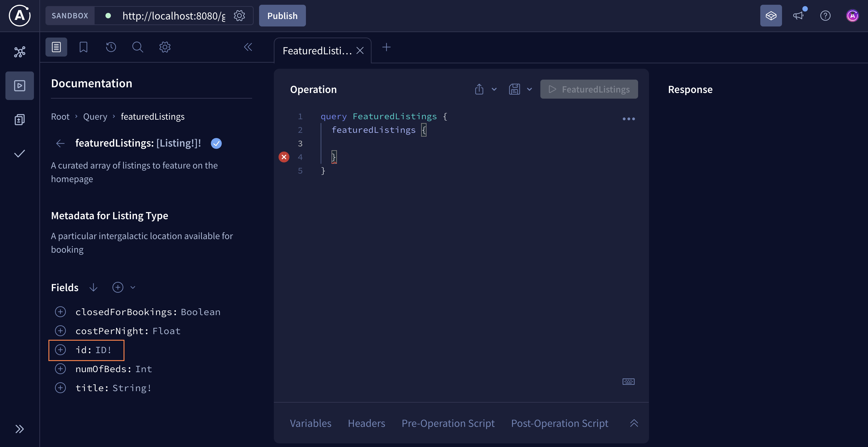Open announcements megaphone icon
The height and width of the screenshot is (447, 868).
[798, 15]
